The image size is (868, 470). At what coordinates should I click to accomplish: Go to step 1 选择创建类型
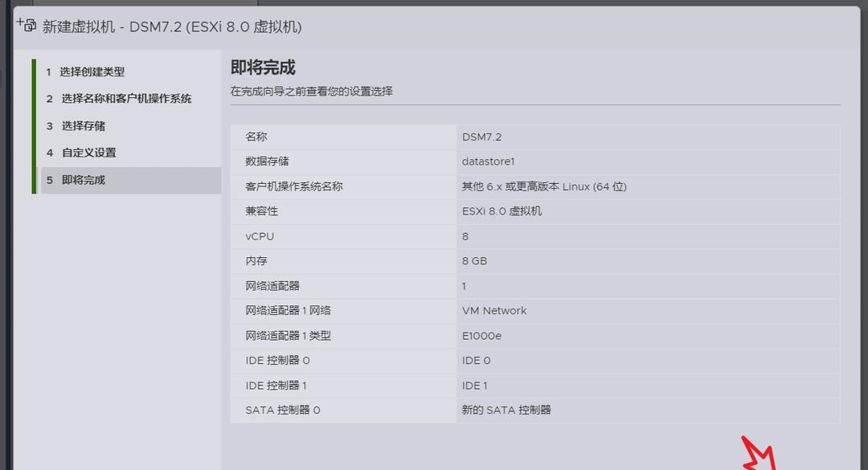coord(92,72)
